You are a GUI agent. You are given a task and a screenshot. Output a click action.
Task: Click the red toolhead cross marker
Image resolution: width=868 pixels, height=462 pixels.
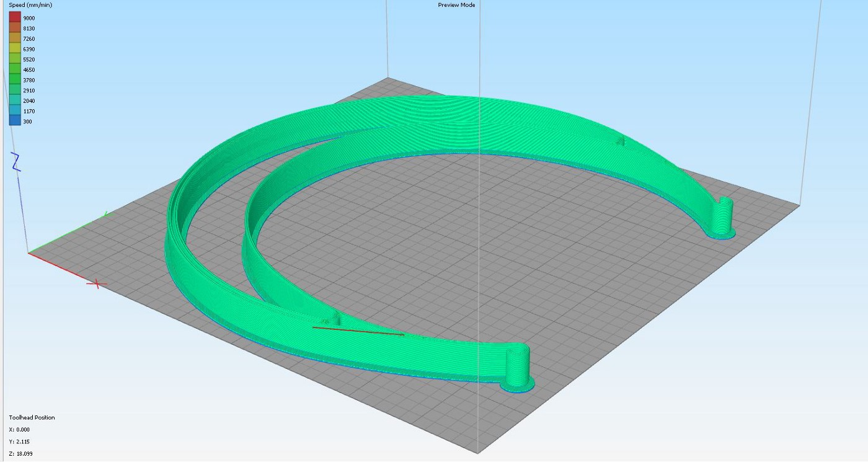(x=96, y=284)
